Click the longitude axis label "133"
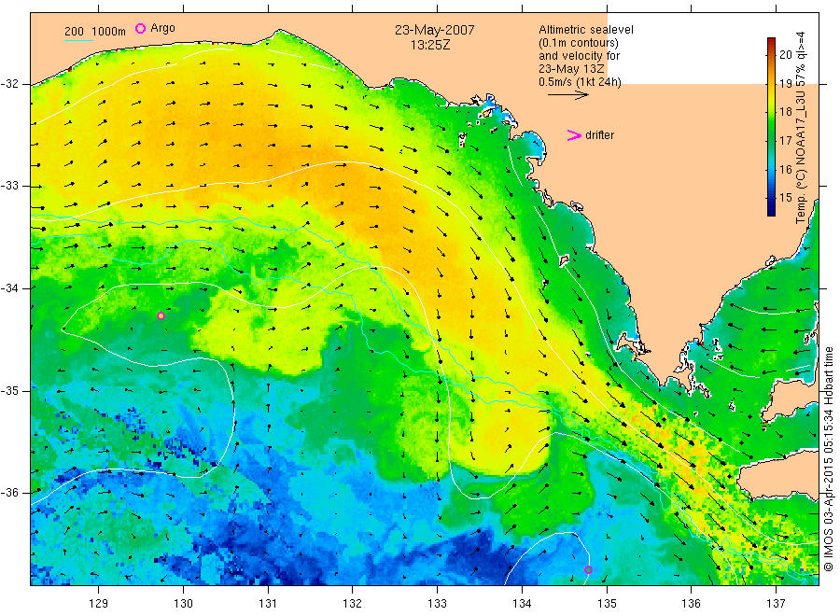 pos(437,604)
